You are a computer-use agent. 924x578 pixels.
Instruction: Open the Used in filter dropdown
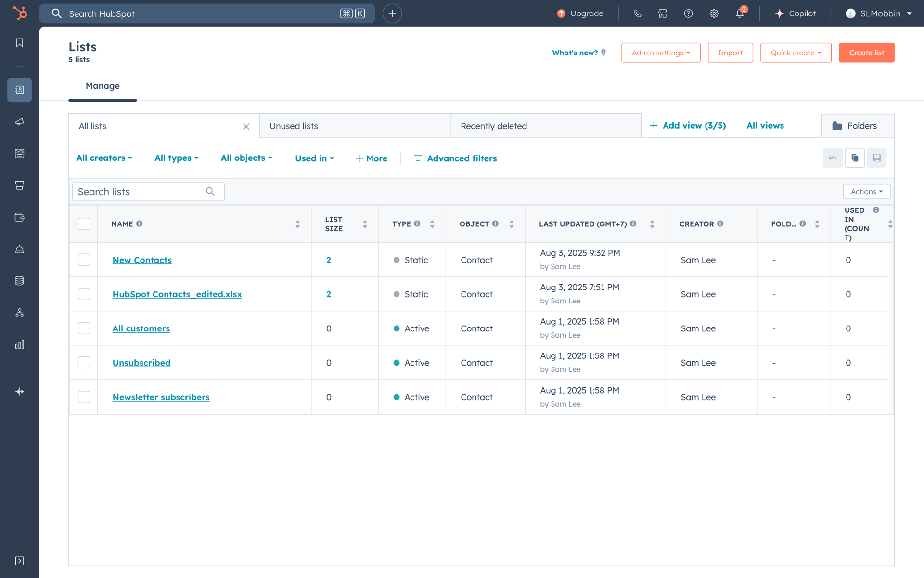pos(315,158)
